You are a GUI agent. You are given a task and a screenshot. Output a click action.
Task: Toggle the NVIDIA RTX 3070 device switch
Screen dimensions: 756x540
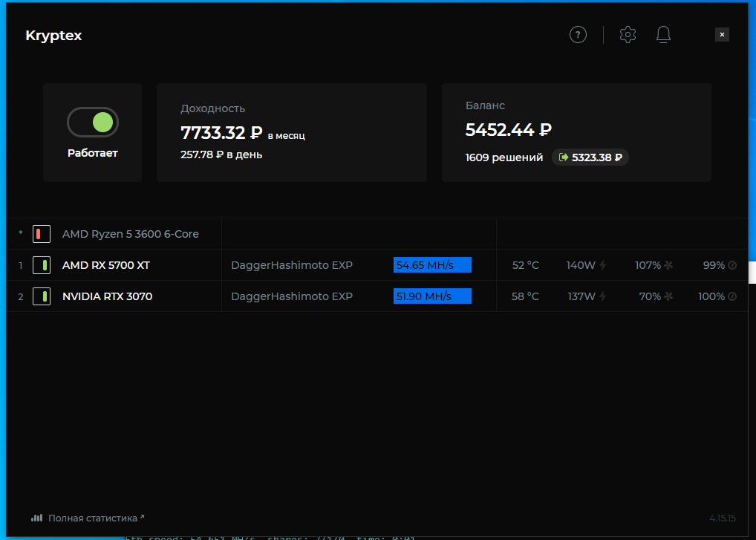click(x=42, y=296)
